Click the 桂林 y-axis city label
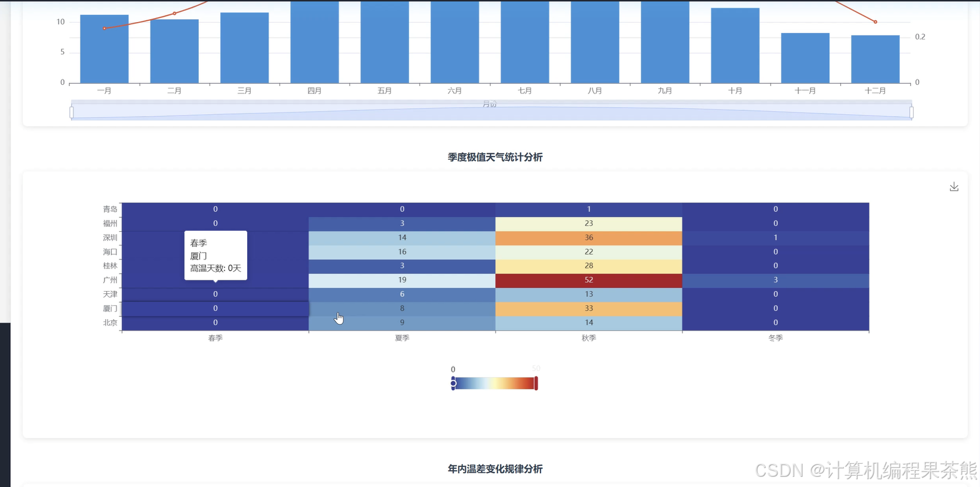 pos(110,266)
